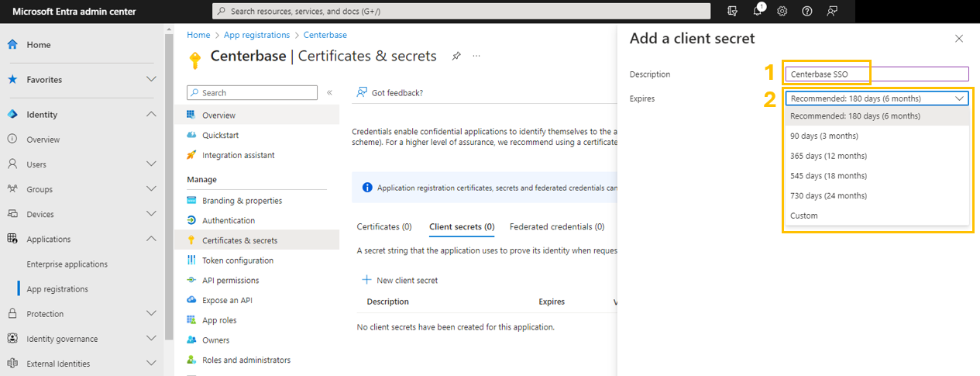Switch to Certificates (0) tab

(384, 226)
